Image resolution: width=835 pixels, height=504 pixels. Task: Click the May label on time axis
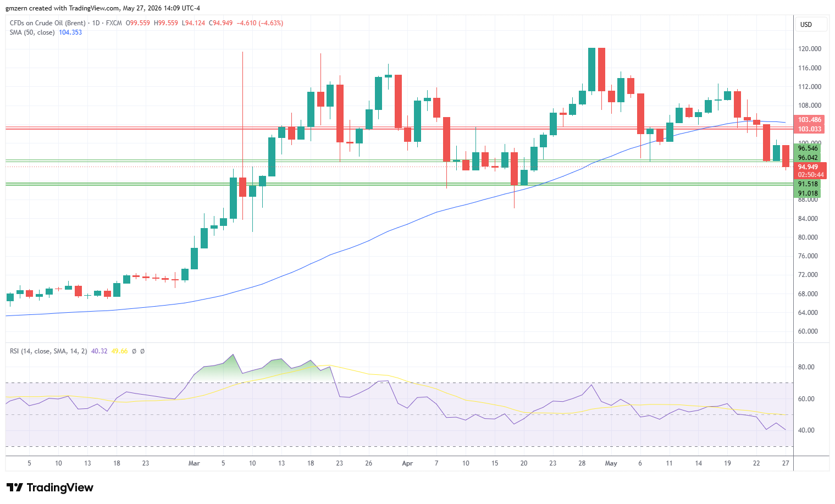click(611, 463)
